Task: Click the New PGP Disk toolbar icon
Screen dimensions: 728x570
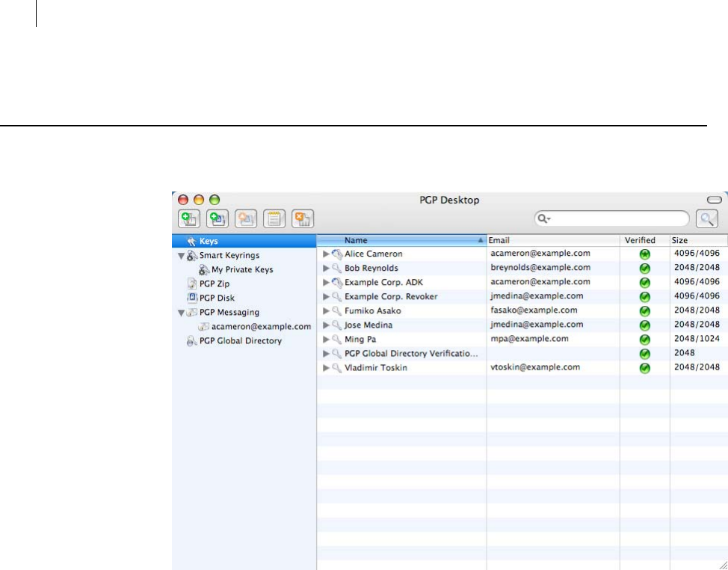Action: coord(218,219)
